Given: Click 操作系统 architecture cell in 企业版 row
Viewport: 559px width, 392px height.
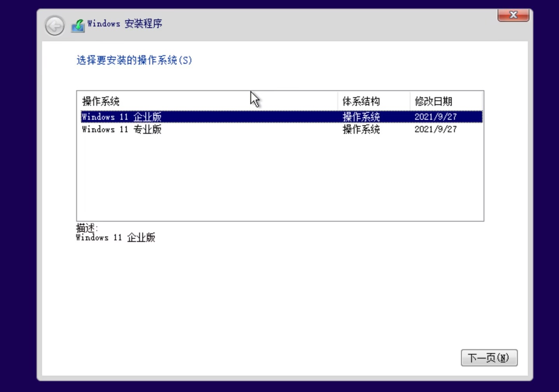Looking at the screenshot, I should pyautogui.click(x=361, y=117).
